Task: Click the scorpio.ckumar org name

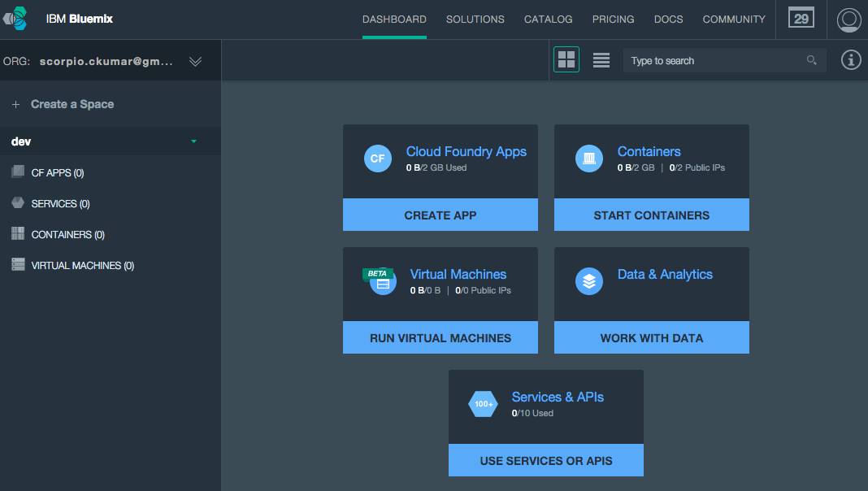Action: coord(106,62)
